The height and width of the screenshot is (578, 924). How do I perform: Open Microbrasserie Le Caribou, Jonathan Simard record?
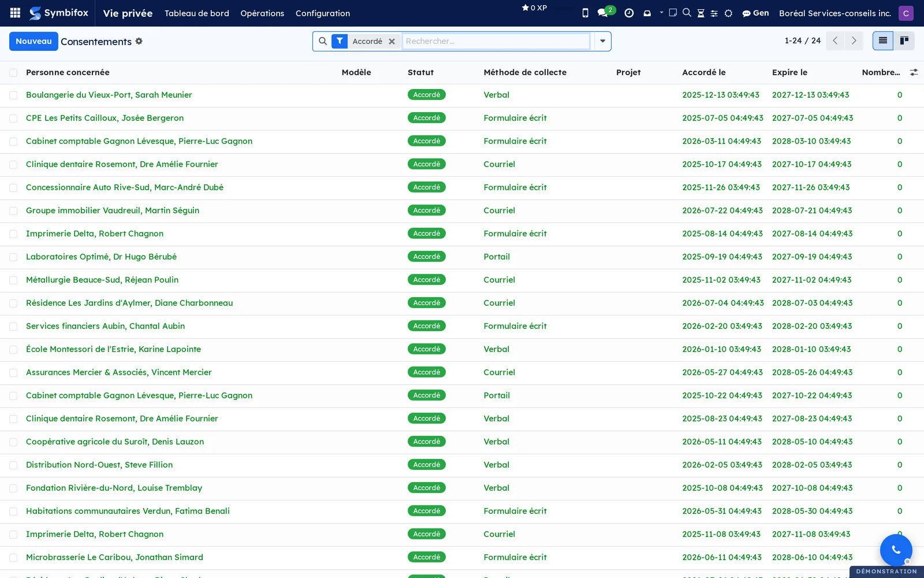pyautogui.click(x=114, y=557)
